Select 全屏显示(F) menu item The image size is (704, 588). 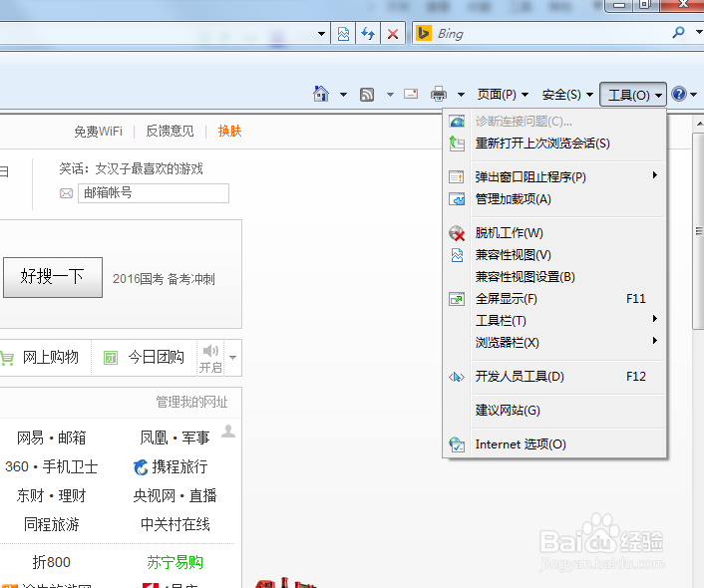click(554, 299)
